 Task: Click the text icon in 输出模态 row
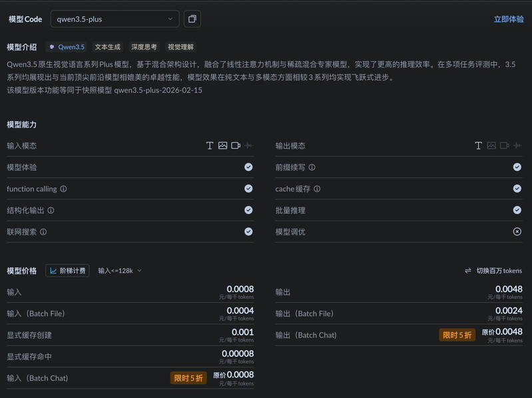point(478,146)
